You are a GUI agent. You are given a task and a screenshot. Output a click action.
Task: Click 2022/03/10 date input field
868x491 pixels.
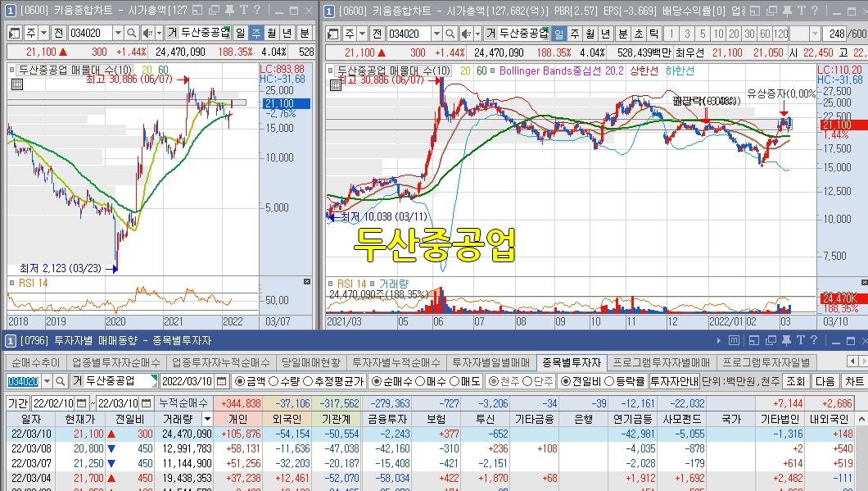tap(187, 381)
